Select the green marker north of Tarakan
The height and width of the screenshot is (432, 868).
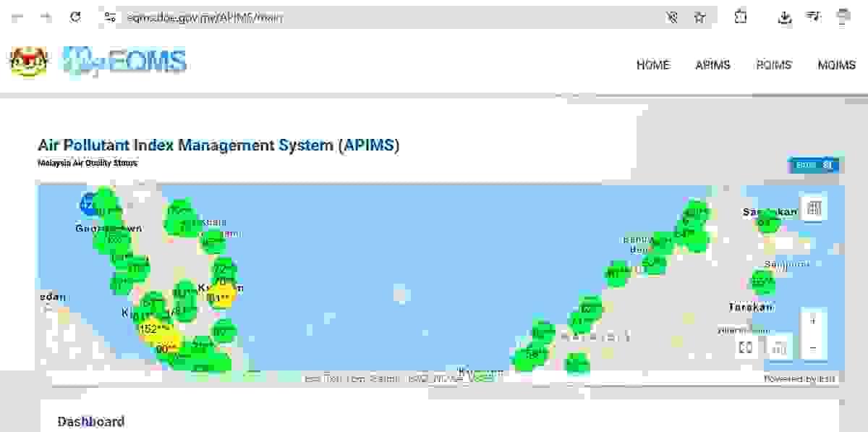click(x=762, y=281)
